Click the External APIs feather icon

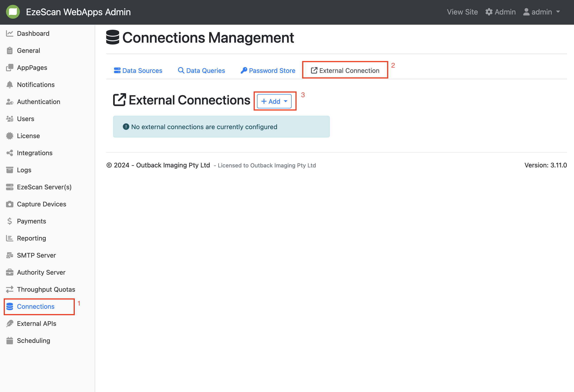pyautogui.click(x=10, y=324)
